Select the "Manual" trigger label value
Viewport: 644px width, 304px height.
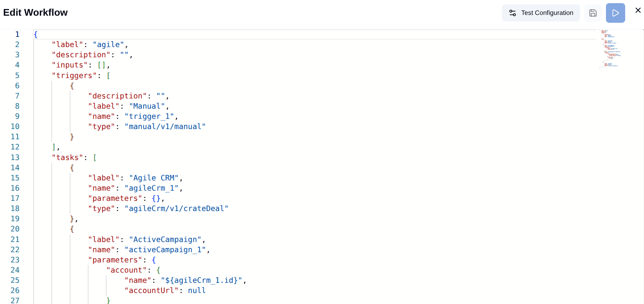(x=147, y=106)
